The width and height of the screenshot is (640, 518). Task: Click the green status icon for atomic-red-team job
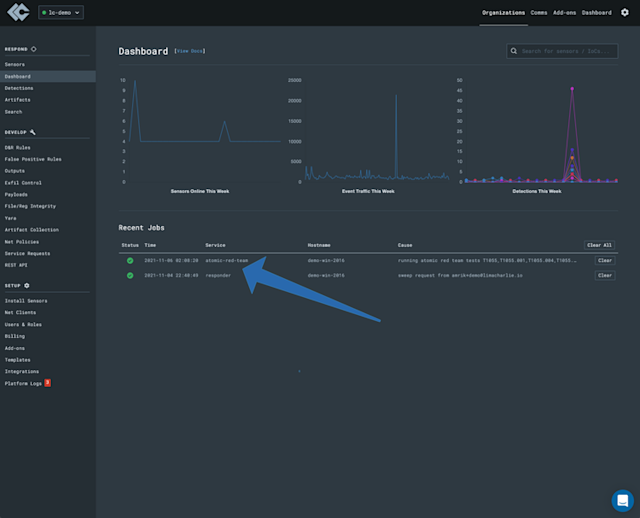[x=130, y=260]
